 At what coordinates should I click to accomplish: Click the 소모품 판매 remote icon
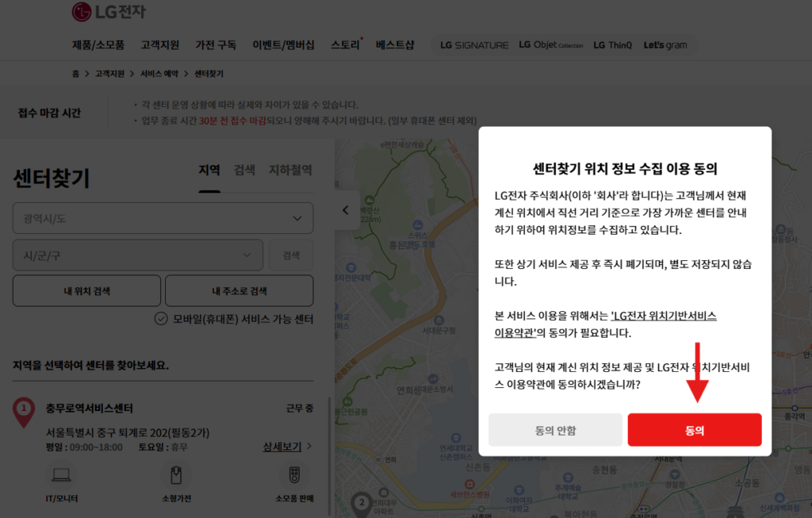(x=294, y=474)
